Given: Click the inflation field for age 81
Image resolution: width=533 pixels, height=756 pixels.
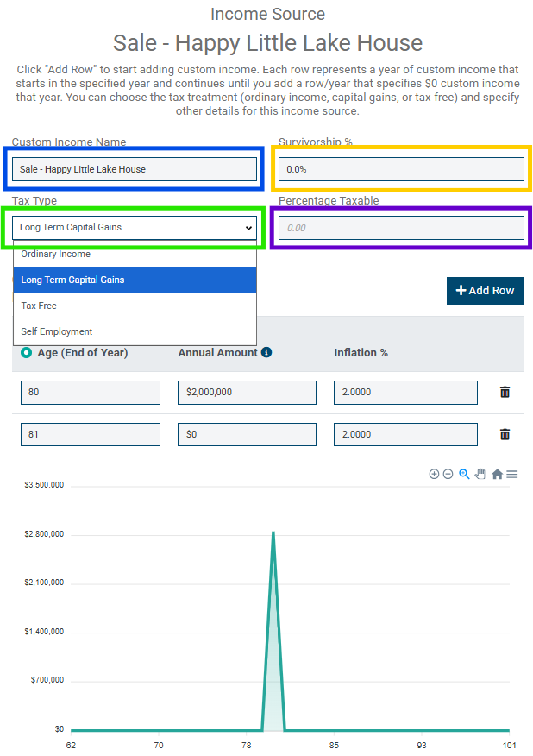Looking at the screenshot, I should pos(405,434).
